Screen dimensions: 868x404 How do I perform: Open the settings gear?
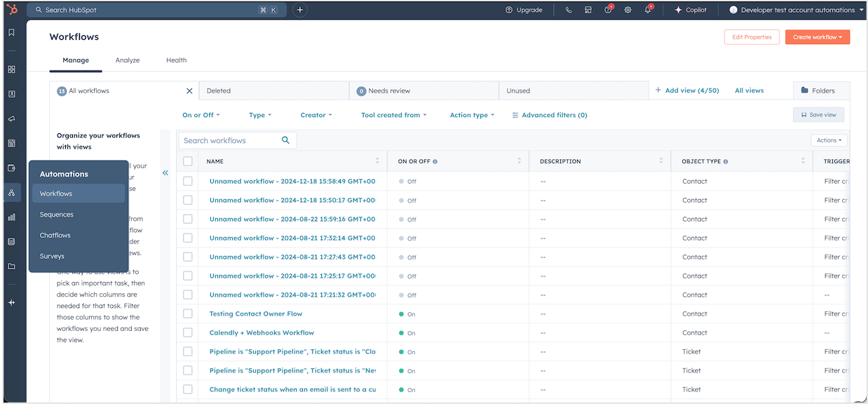(x=628, y=9)
